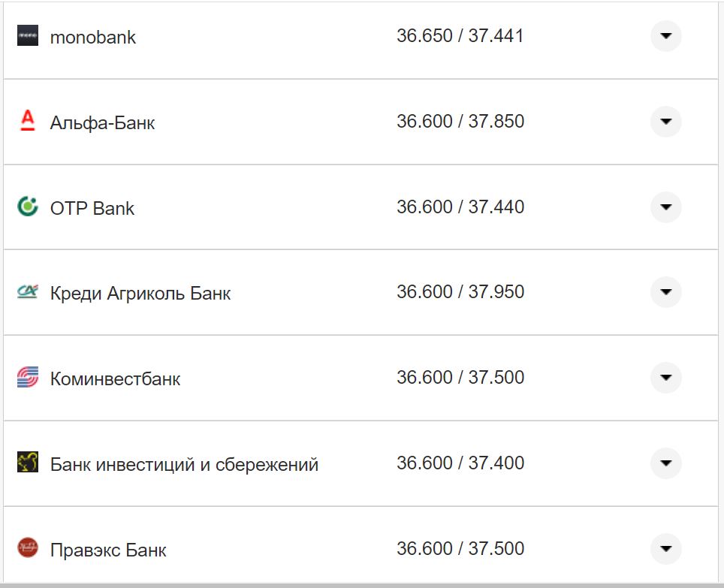Expand the Альфа-Банк details row

click(x=665, y=122)
